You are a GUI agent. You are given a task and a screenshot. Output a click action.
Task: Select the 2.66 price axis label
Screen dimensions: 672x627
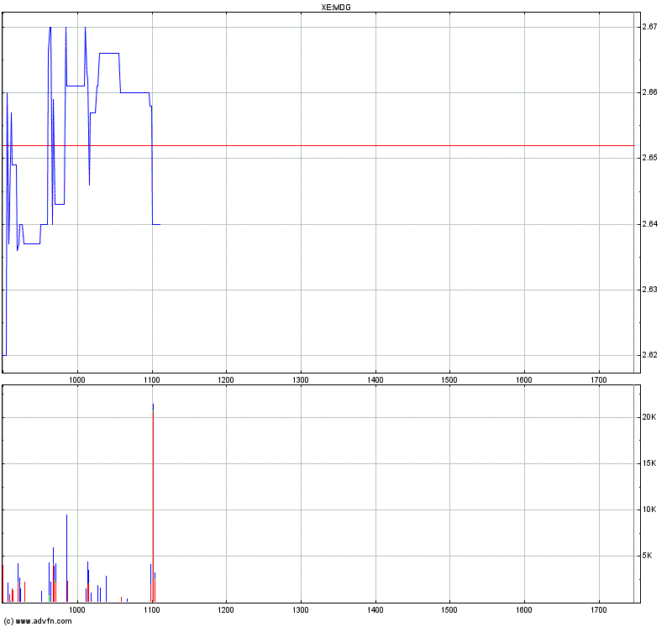click(x=648, y=92)
